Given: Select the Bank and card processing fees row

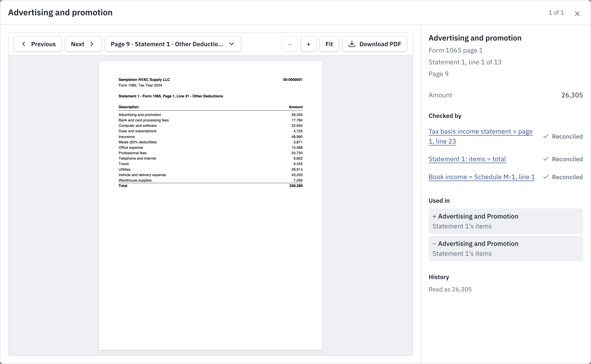Looking at the screenshot, I should coord(211,120).
